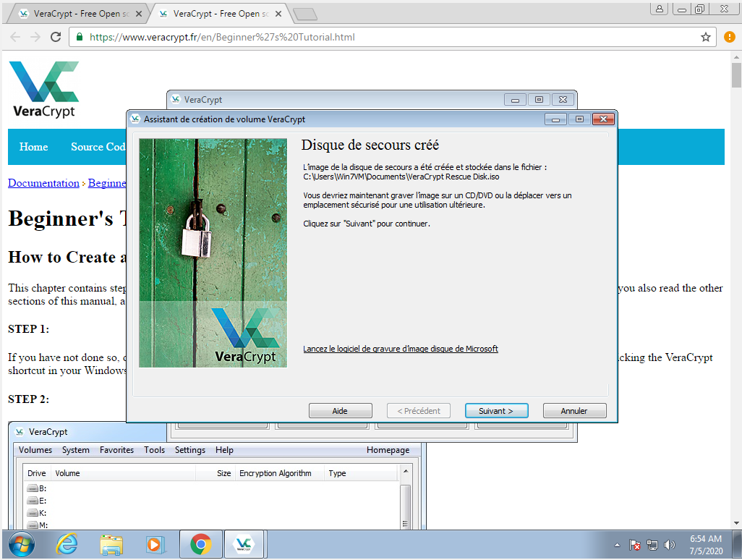Click the background VeraCrypt window title icon
The image size is (742, 560).
176,99
